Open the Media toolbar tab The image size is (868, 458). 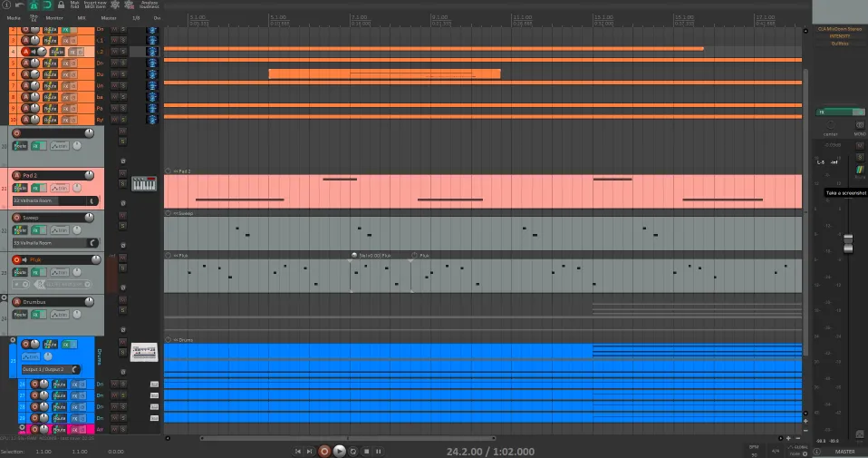(14, 18)
